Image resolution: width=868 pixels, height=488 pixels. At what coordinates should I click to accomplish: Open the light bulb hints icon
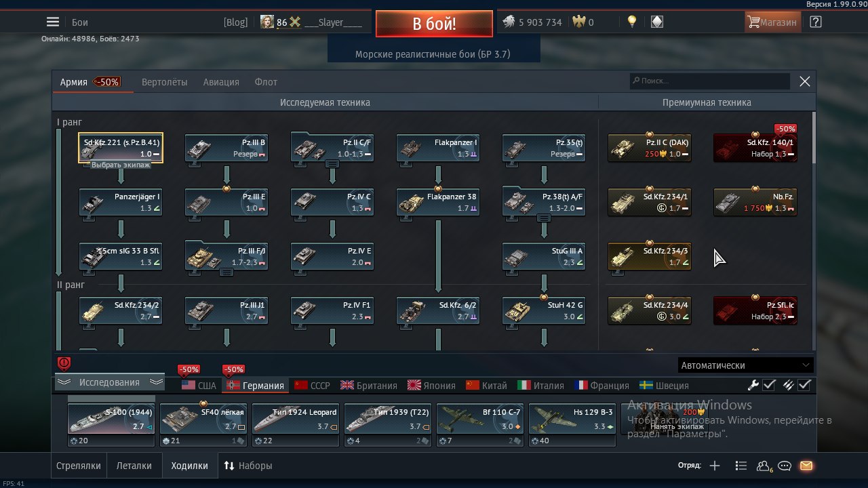[x=632, y=22]
